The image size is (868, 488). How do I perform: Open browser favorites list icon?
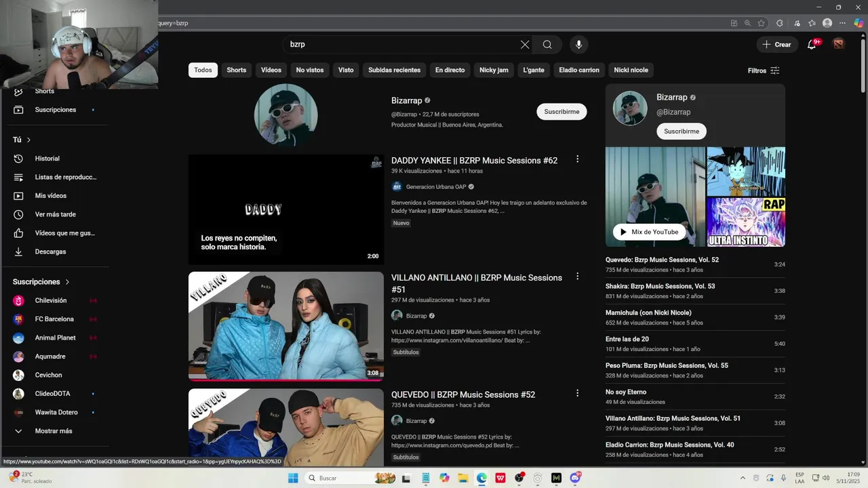pos(812,23)
